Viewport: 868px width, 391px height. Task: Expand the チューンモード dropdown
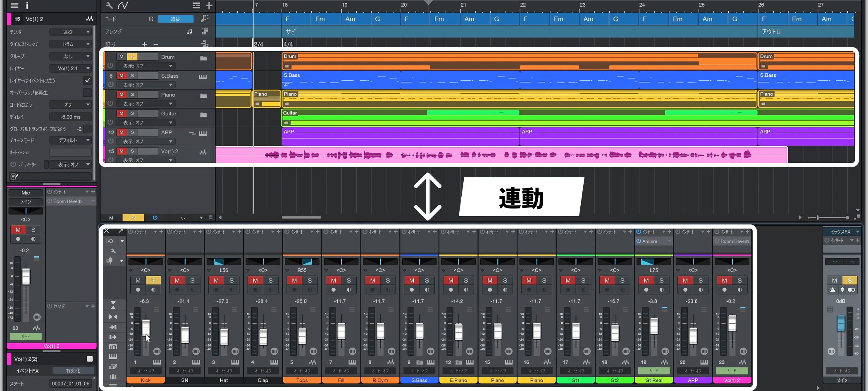(70, 141)
